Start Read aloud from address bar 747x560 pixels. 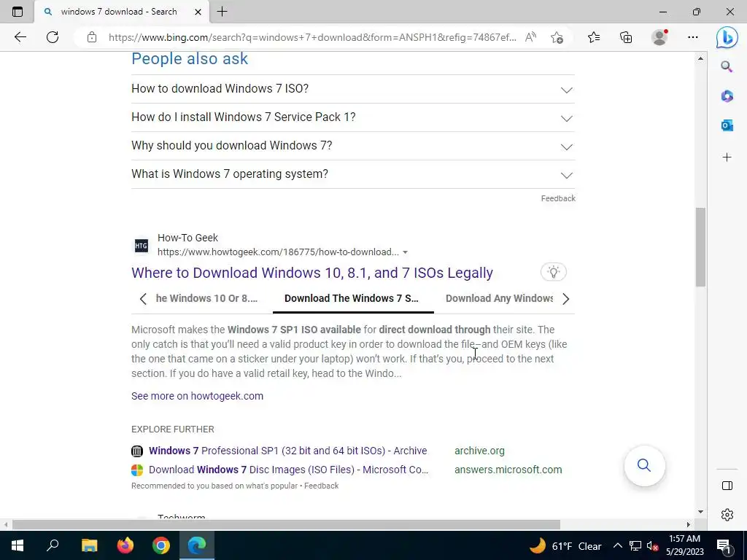(530, 37)
